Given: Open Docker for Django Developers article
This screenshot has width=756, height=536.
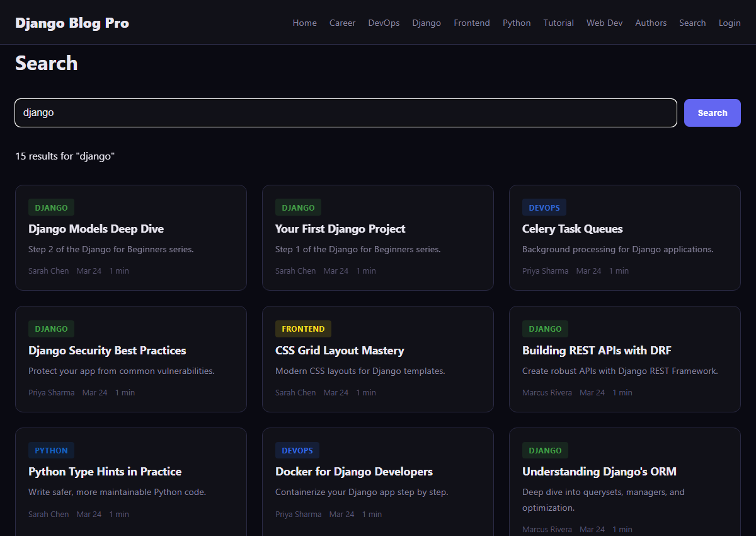Looking at the screenshot, I should (353, 472).
